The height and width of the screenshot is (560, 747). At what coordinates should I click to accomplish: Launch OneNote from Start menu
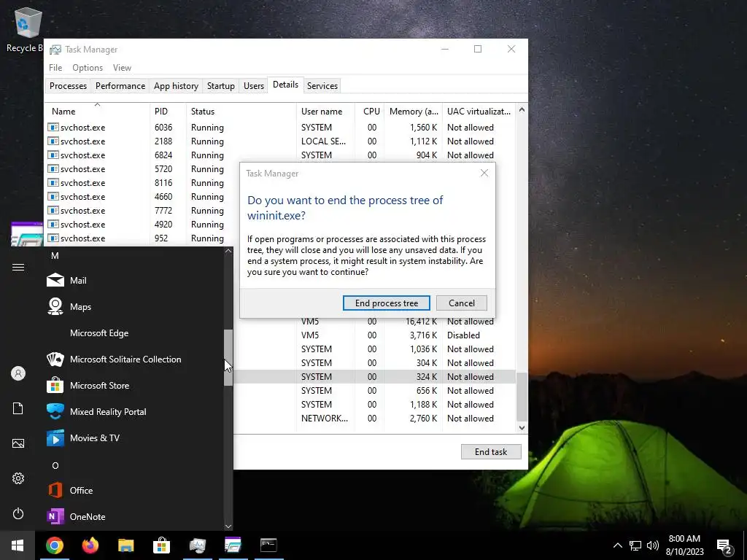point(134,516)
